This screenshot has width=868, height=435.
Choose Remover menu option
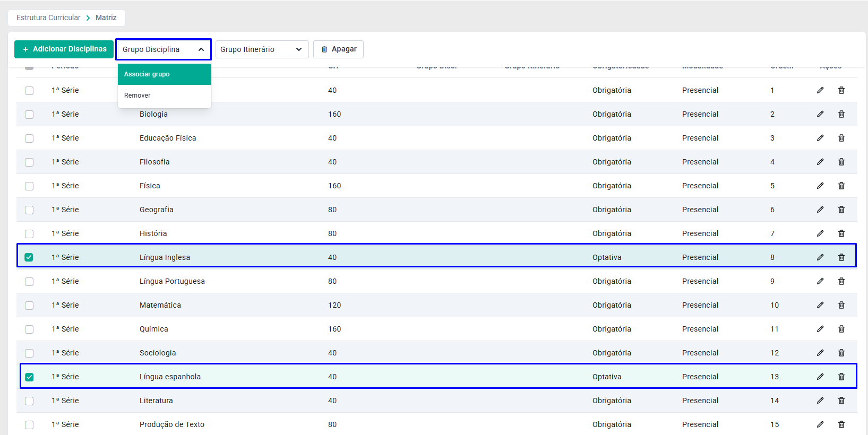[x=165, y=95]
